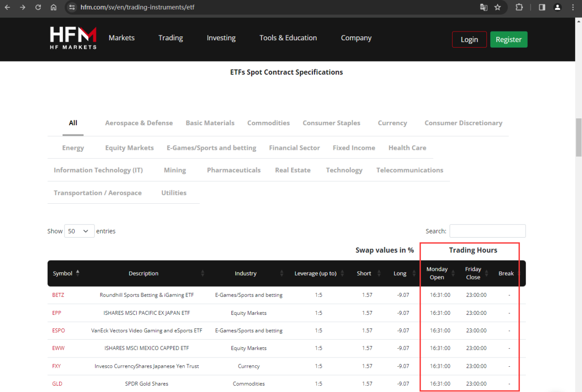Expand the Markets navigation menu

coord(122,38)
